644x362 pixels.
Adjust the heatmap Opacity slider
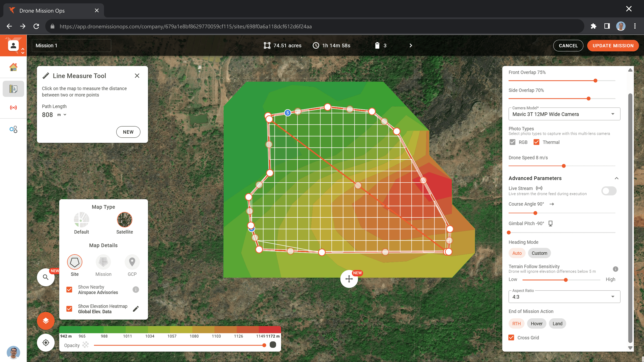(264, 345)
